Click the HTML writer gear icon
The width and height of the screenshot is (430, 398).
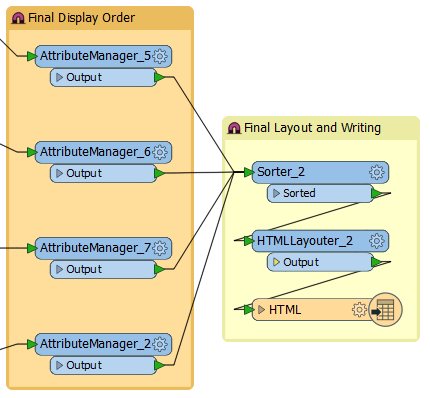[x=359, y=310]
